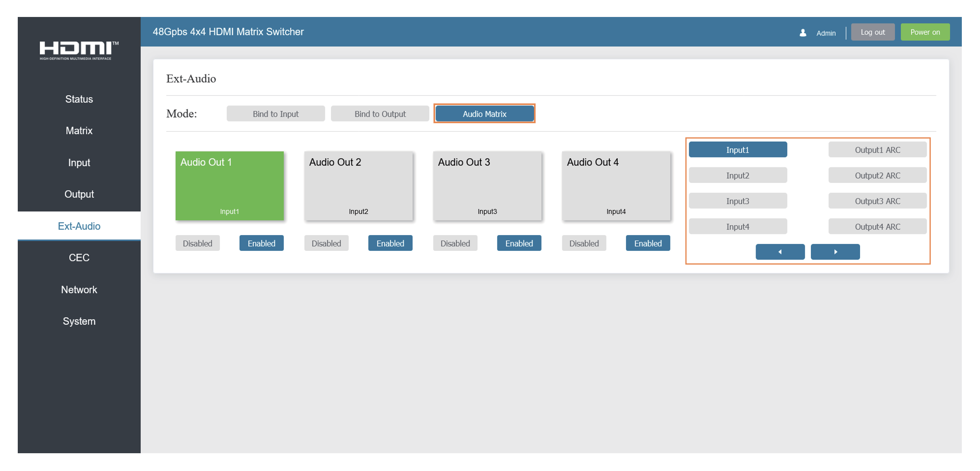Disable Audio Out 1

[197, 243]
